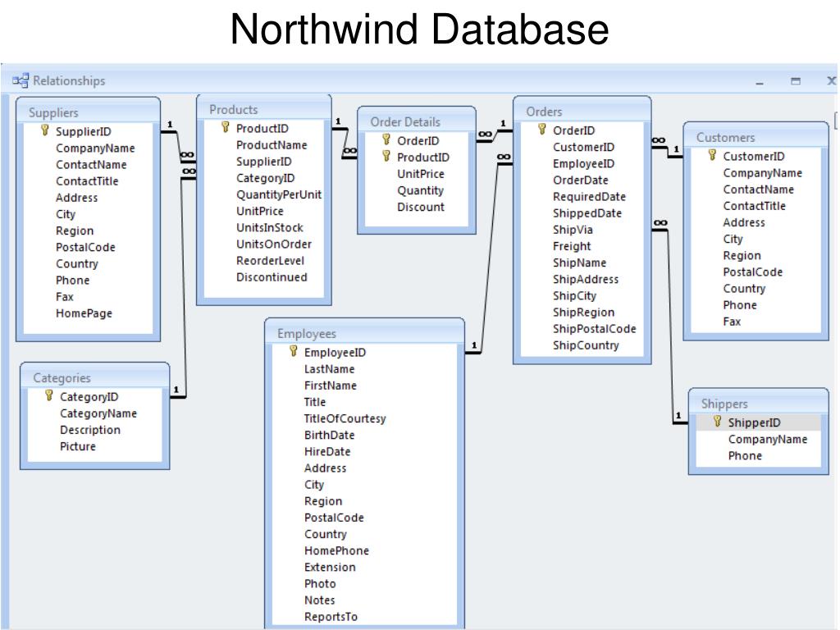This screenshot has width=840, height=630.
Task: Select BirthDate field in Employees
Action: [x=329, y=436]
